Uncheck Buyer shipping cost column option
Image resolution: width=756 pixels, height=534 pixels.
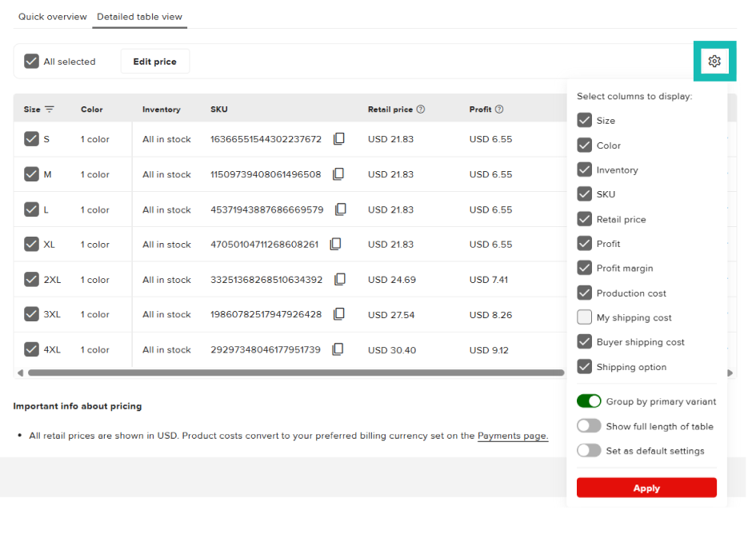pyautogui.click(x=584, y=341)
